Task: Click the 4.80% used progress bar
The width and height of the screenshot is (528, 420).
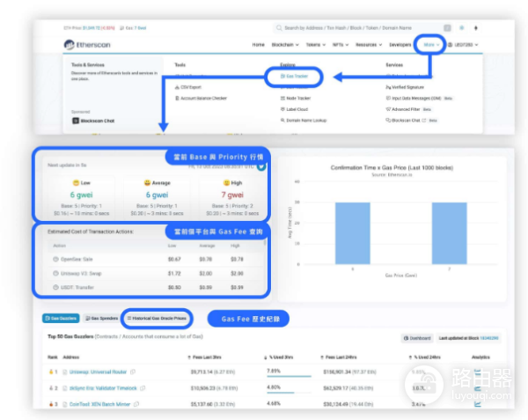Action: tap(289, 393)
